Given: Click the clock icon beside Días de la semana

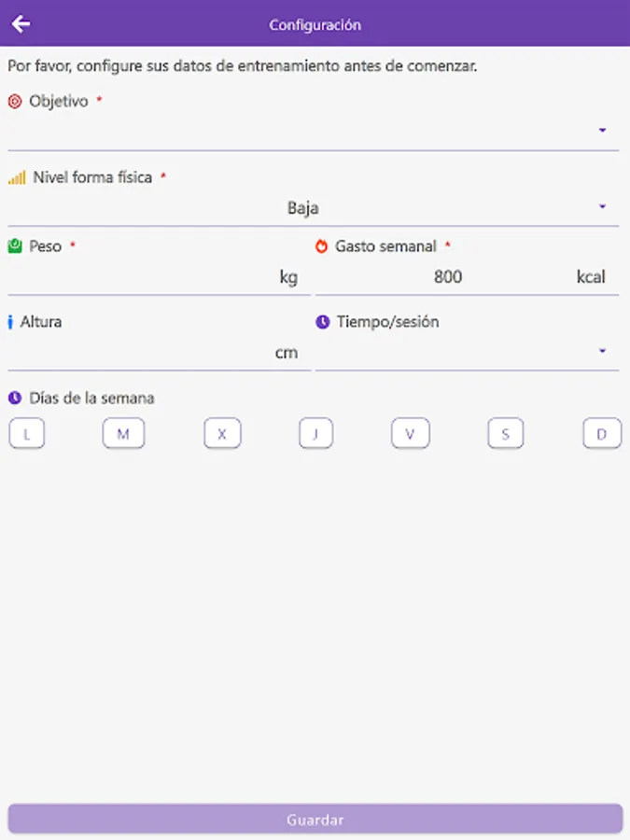Looking at the screenshot, I should (x=15, y=399).
